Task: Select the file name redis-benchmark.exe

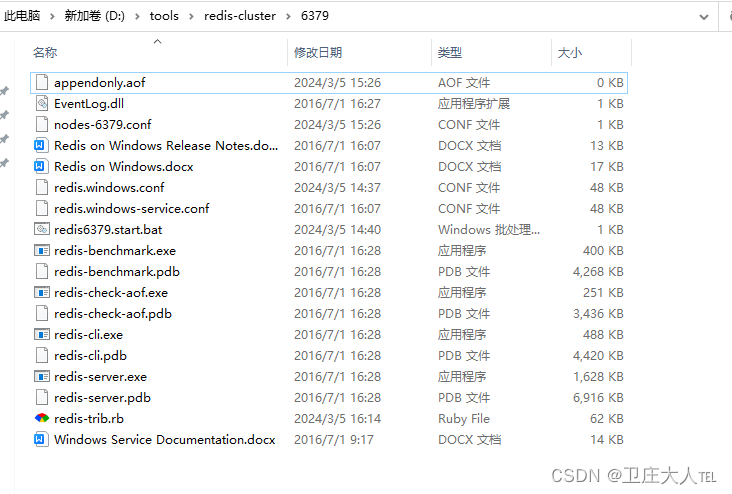Action: point(115,251)
